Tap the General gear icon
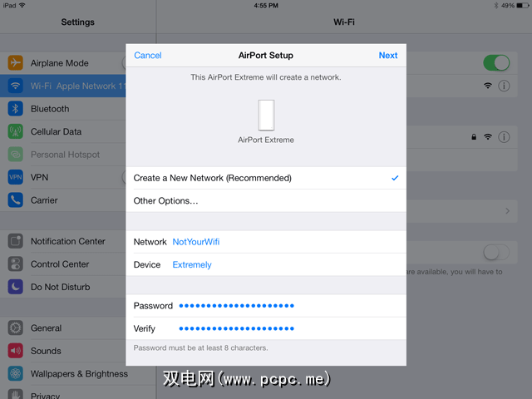Viewport: 532px width, 399px height. click(15, 328)
